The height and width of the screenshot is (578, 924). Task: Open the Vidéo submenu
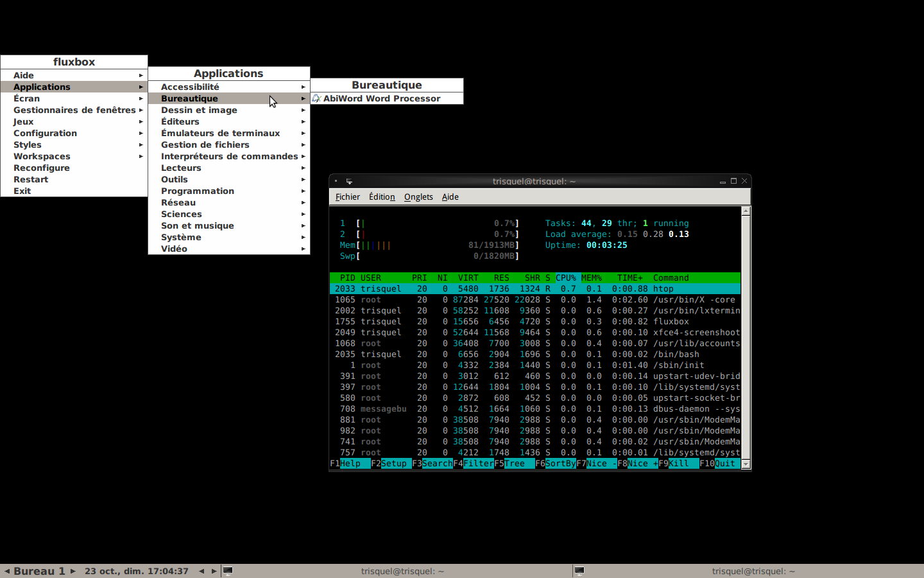tap(229, 249)
